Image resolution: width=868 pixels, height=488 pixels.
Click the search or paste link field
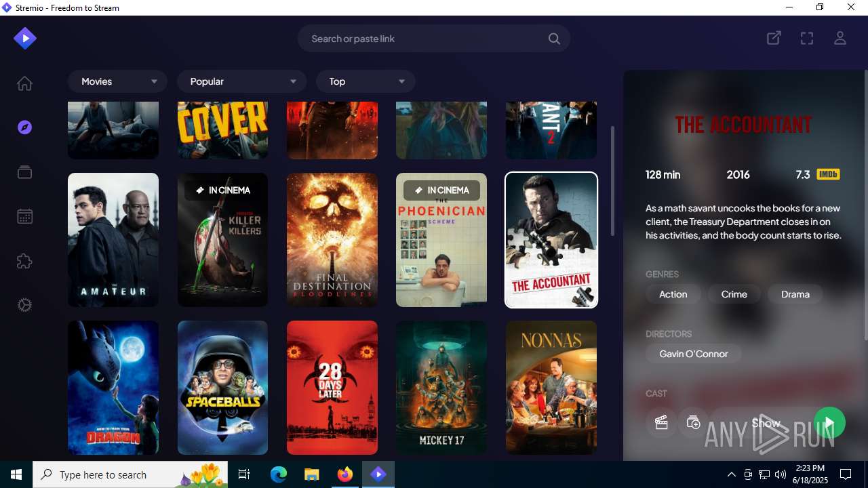click(x=434, y=39)
